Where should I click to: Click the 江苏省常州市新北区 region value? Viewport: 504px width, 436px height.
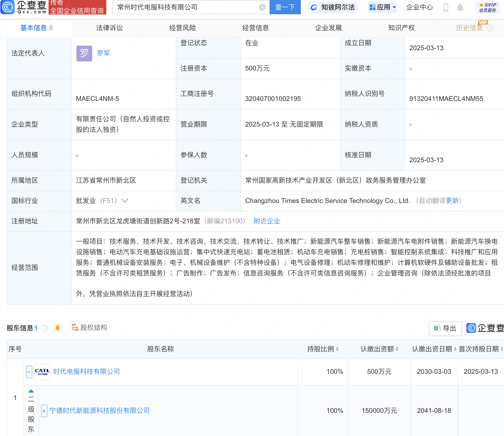click(106, 180)
